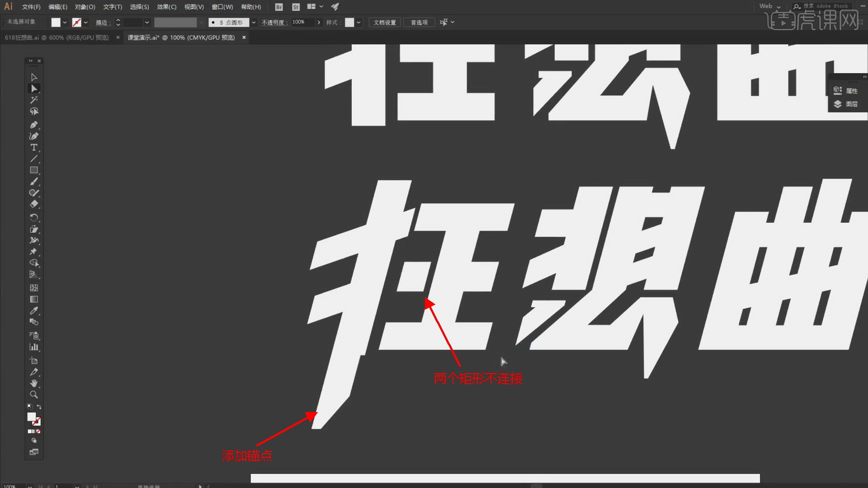This screenshot has height=488, width=868.
Task: Choose the Gradient tool
Action: click(x=34, y=299)
